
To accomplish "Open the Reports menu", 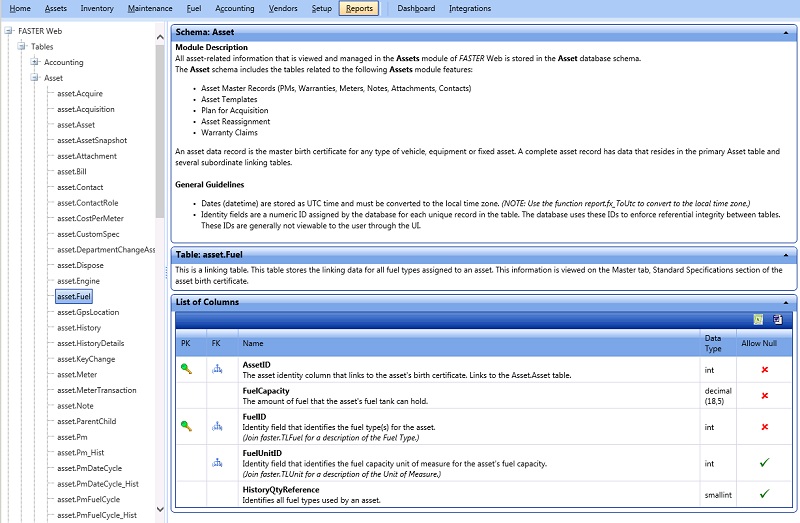I will (x=359, y=8).
